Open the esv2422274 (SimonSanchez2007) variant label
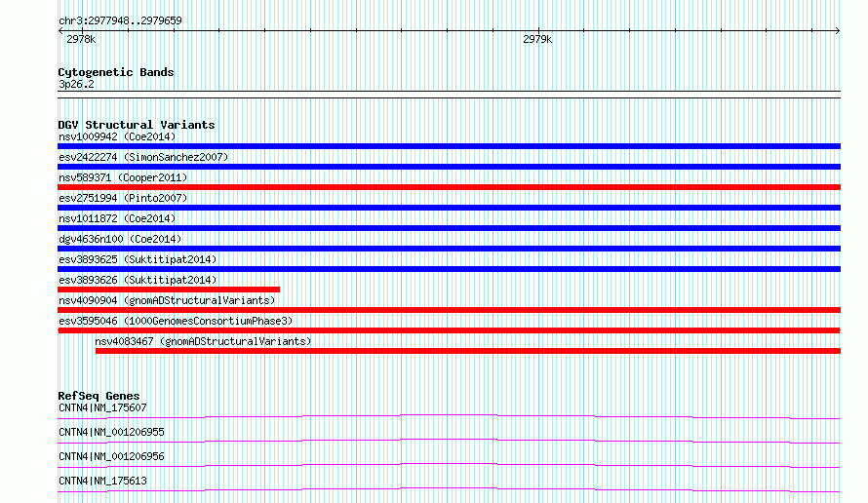Viewport: 868px width, 503px height. [x=143, y=157]
